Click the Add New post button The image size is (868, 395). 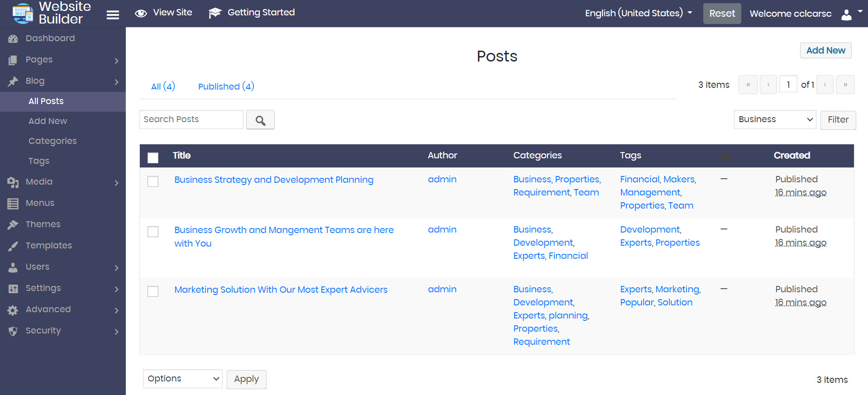[x=825, y=51]
